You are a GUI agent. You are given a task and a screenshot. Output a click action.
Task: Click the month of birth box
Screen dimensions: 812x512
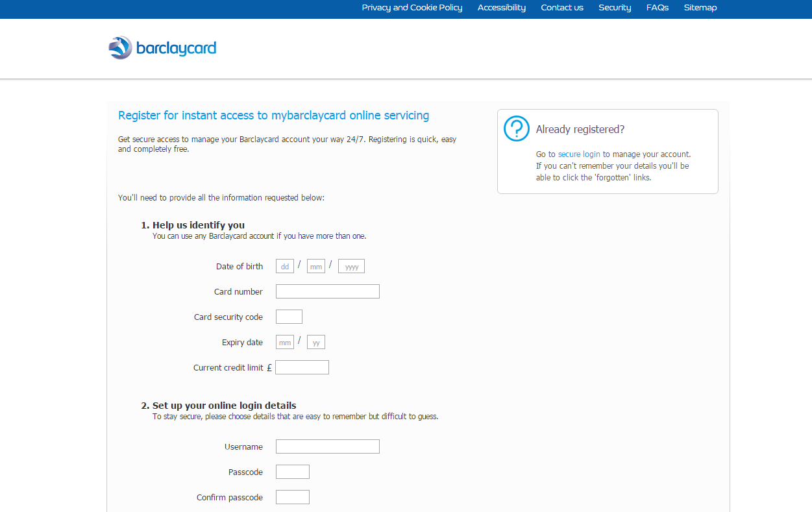pyautogui.click(x=315, y=266)
